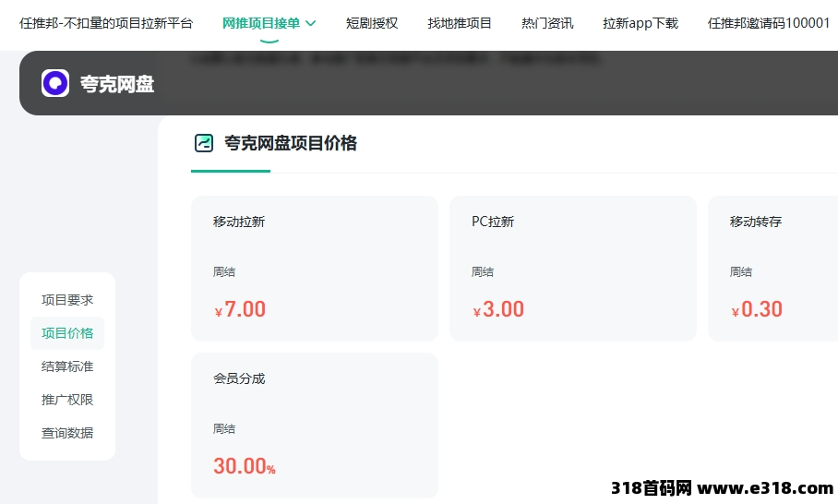
Task: Click the 夸克网盘 title in the banner
Action: (117, 84)
